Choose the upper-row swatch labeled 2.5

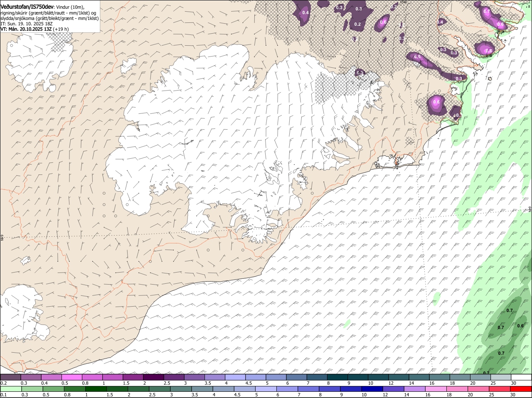click(x=174, y=377)
